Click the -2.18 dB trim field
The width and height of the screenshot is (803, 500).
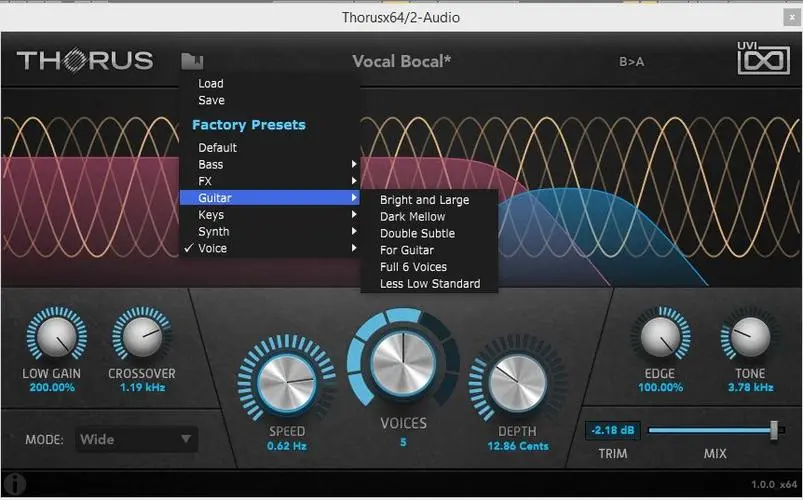click(x=613, y=430)
